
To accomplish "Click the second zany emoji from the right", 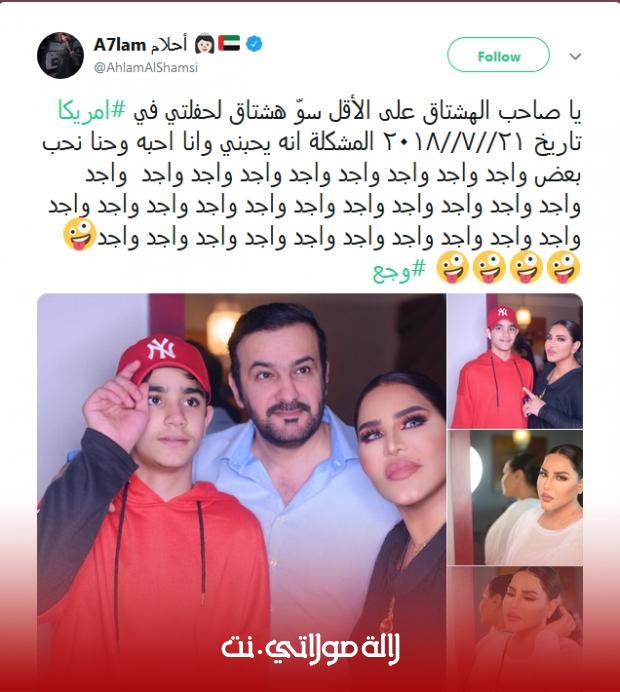I will pos(526,267).
